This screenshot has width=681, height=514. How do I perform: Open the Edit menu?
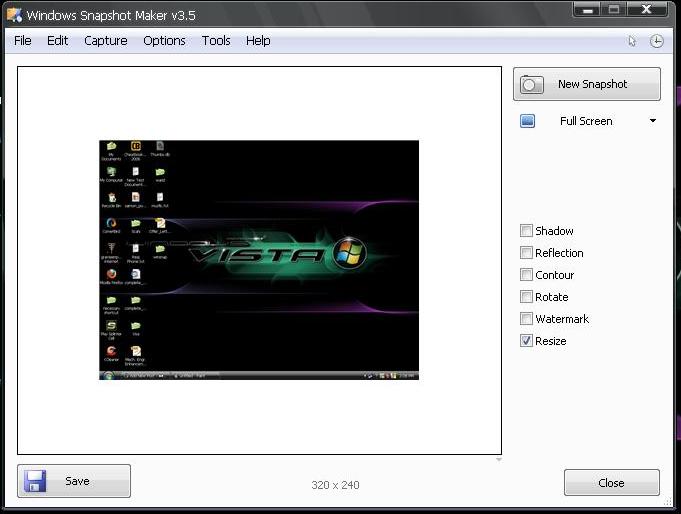[57, 40]
